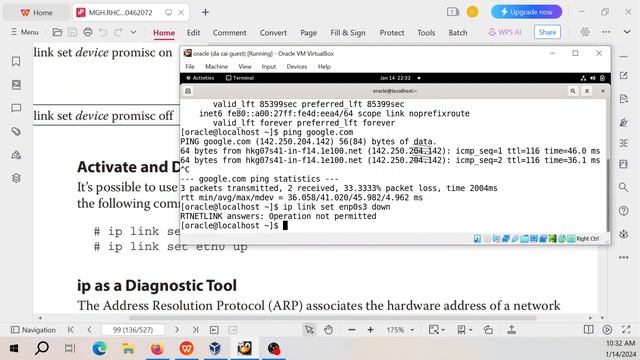Screen dimensions: 640x360
Task: Click the PDF horizontal scrollbar
Action: click(x=333, y=318)
